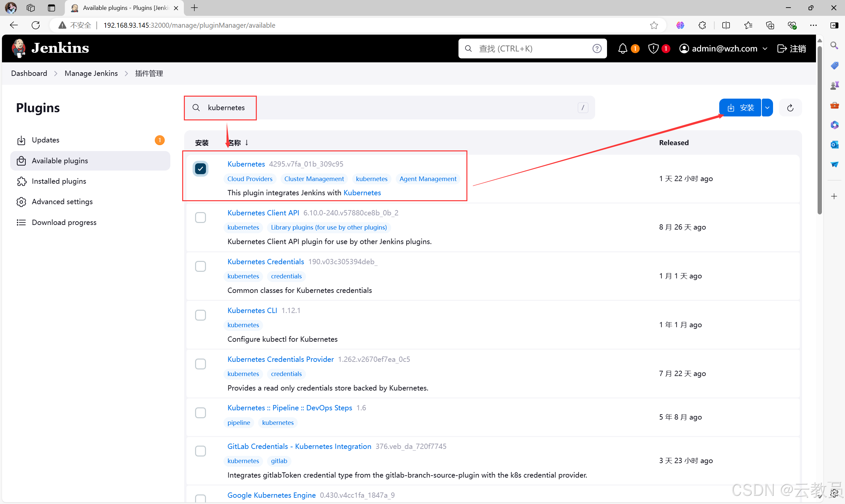The width and height of the screenshot is (845, 504).
Task: Reload the browser page
Action: pyautogui.click(x=36, y=25)
